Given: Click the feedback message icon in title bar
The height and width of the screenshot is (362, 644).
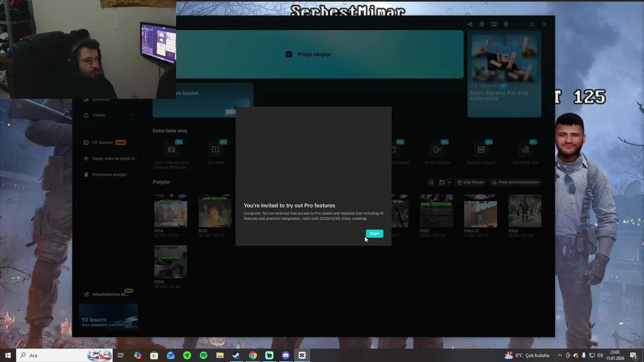Looking at the screenshot, I should [x=494, y=24].
